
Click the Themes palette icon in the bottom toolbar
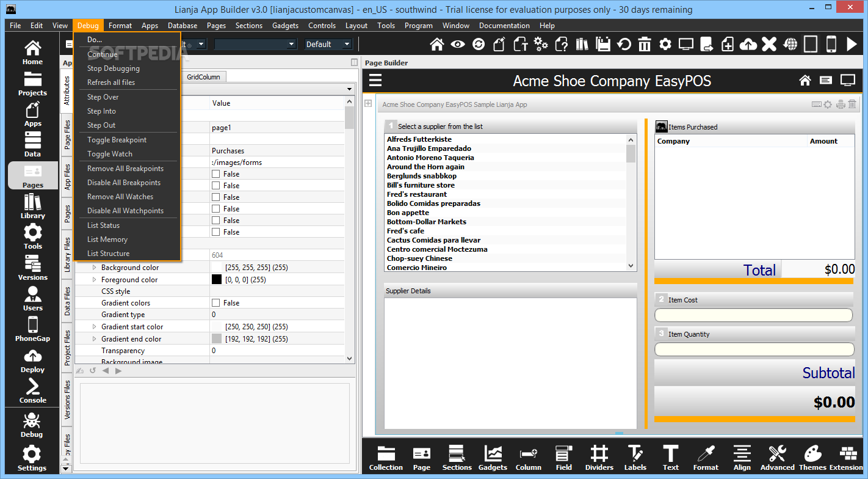812,458
